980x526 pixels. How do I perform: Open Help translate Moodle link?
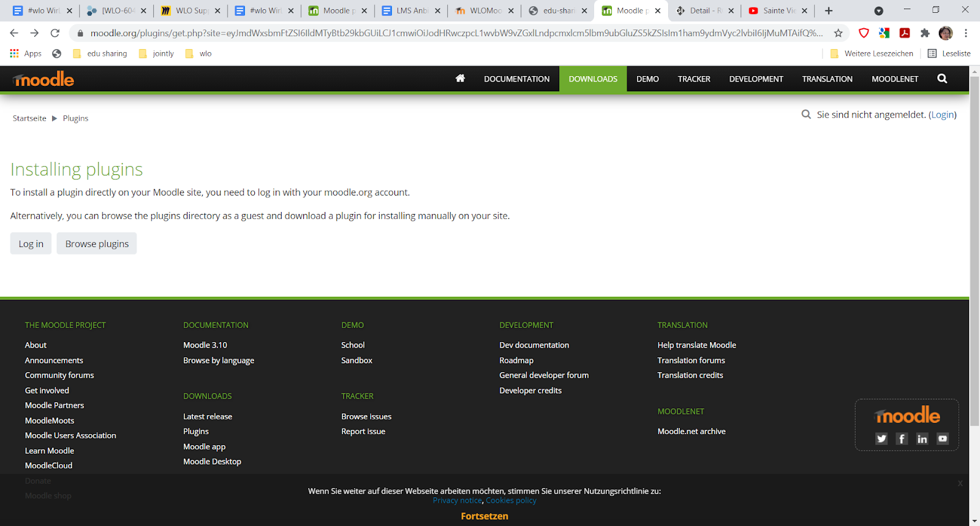click(x=697, y=345)
